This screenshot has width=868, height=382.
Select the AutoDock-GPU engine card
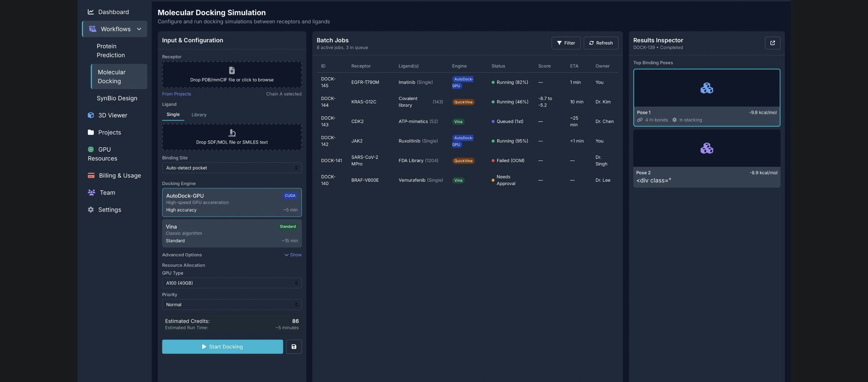232,202
